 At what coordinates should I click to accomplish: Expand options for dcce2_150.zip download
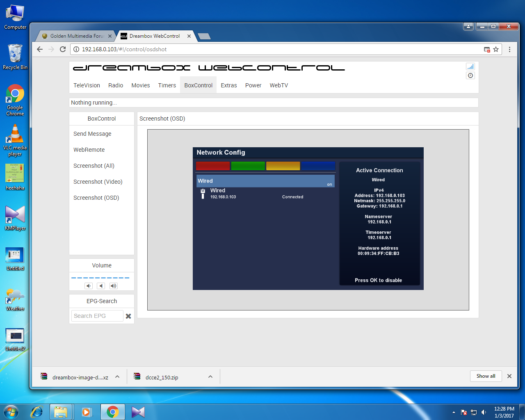point(210,377)
